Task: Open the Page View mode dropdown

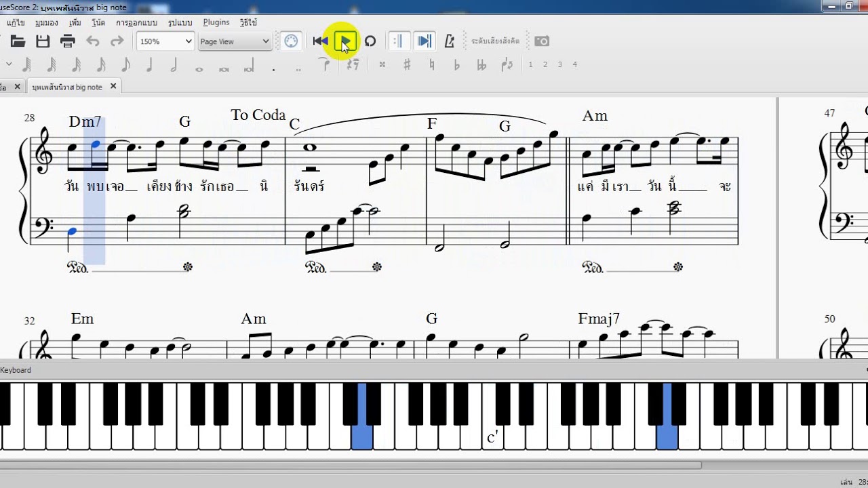Action: (x=235, y=41)
